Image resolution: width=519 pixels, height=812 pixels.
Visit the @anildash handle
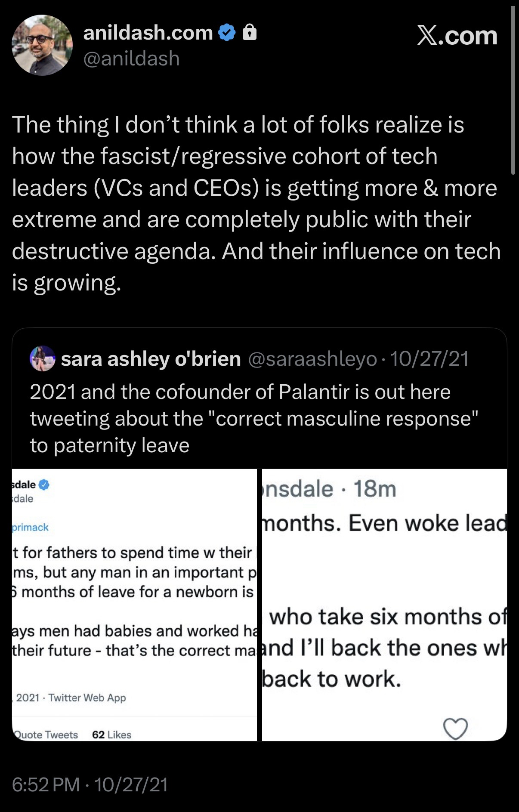click(131, 58)
